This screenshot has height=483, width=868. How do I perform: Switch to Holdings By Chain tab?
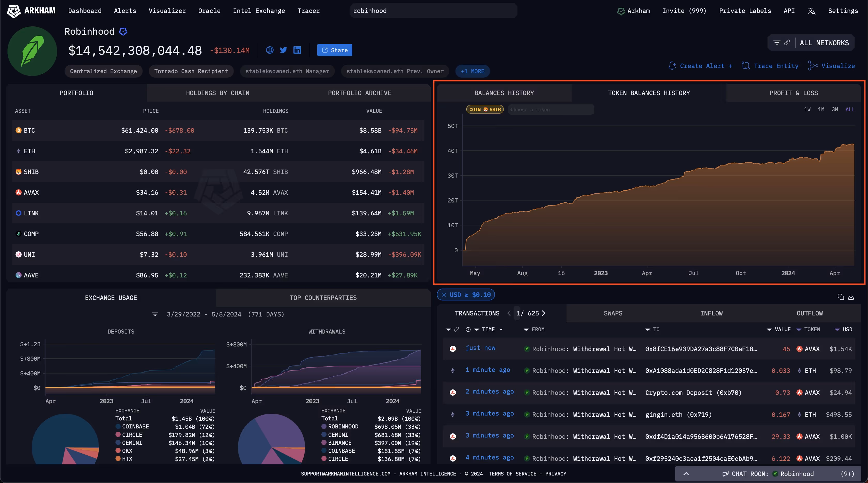217,93
